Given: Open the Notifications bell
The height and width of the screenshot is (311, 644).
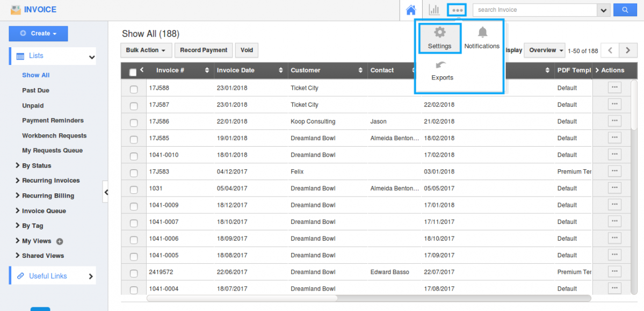Looking at the screenshot, I should point(482,38).
